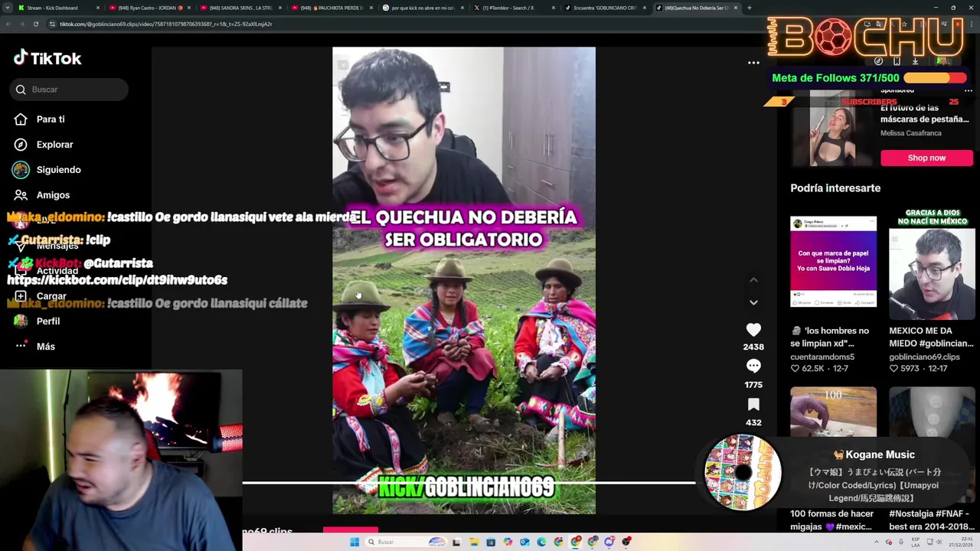Click the tiktok.com address bar URL

coord(165,24)
